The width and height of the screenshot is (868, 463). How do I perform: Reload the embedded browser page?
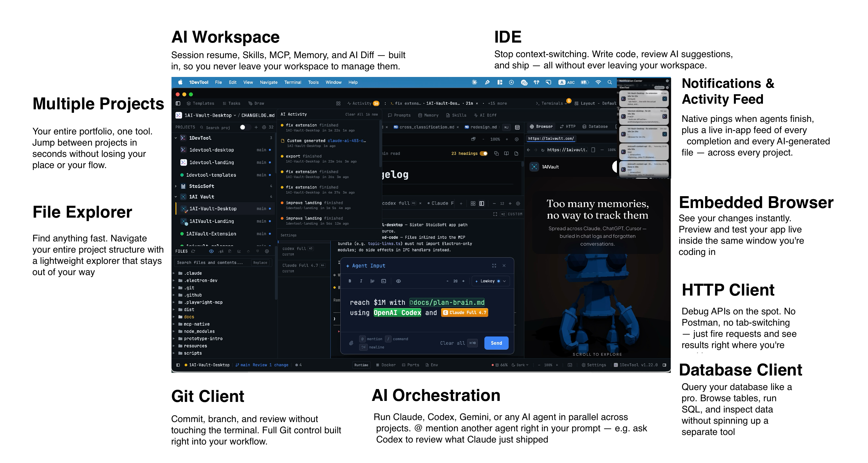point(543,150)
